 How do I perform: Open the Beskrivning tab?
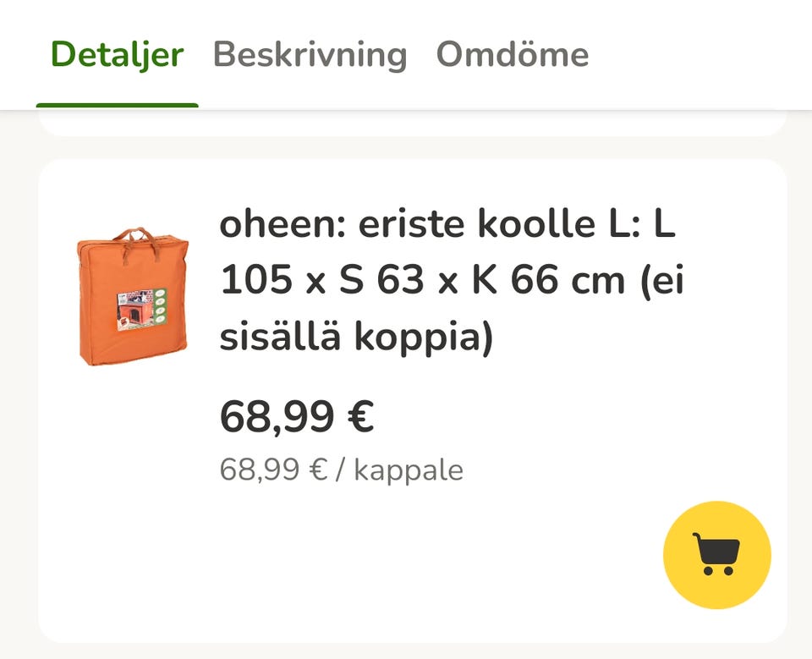(310, 54)
